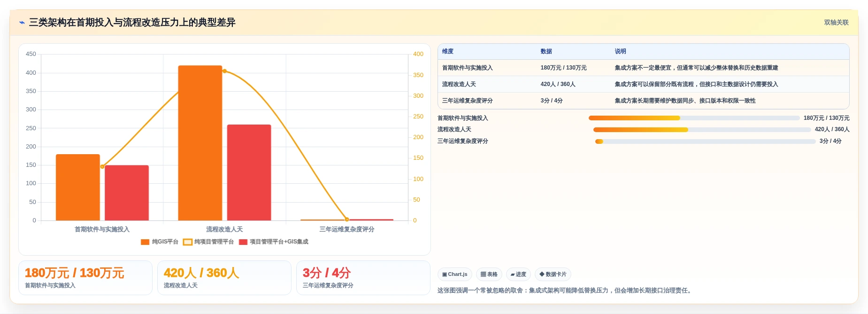Screen dimensions: 868x314
Task: Click table cell 3分 / 4分
Action: pos(551,101)
